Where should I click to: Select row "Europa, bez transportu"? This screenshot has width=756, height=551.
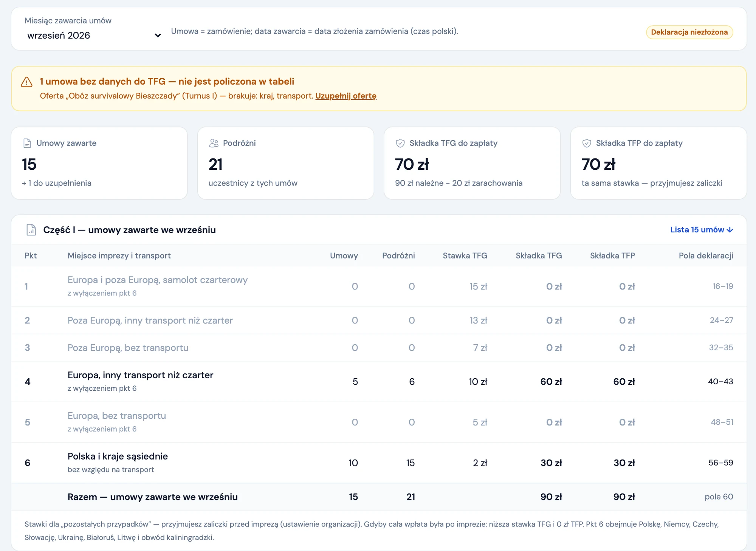379,422
